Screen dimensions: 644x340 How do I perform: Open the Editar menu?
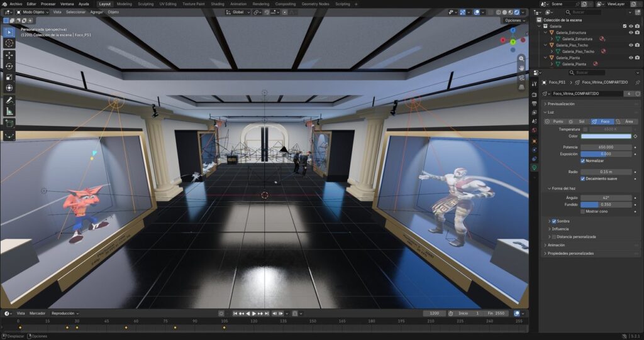pyautogui.click(x=31, y=4)
